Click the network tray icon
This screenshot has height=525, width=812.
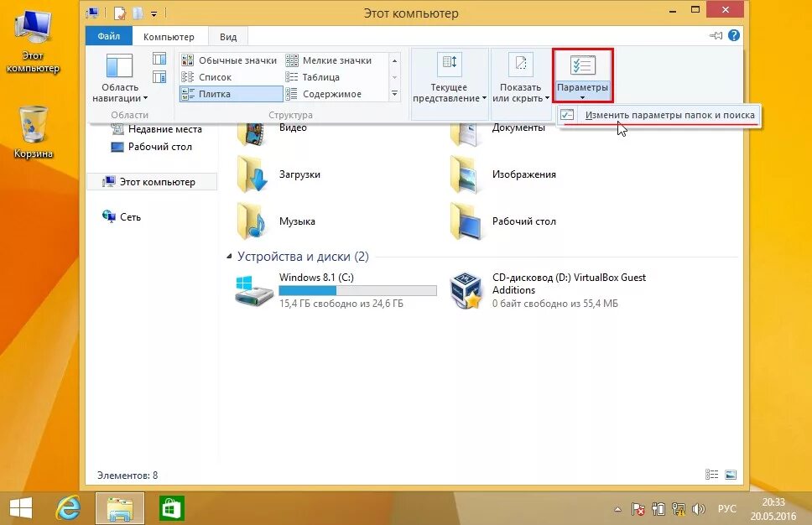[679, 509]
